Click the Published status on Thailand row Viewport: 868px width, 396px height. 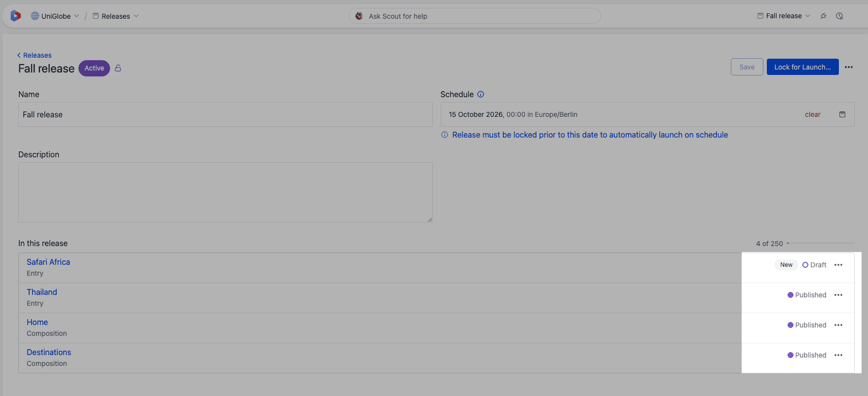(807, 295)
